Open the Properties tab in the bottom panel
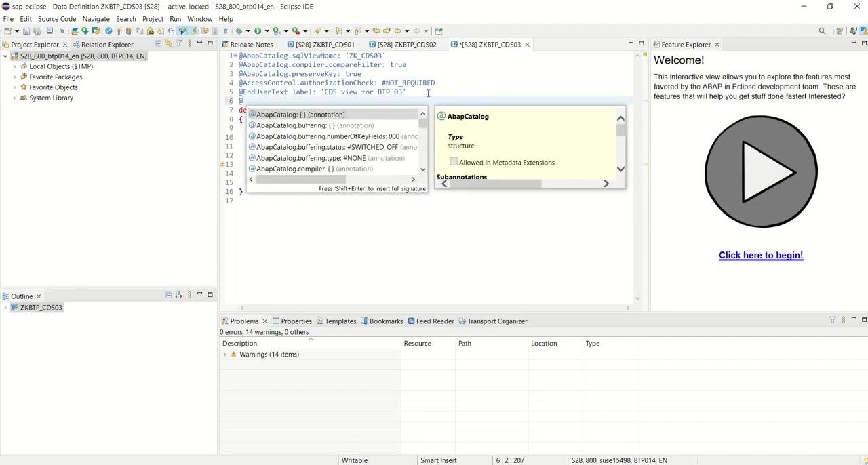The width and height of the screenshot is (868, 465). point(292,321)
